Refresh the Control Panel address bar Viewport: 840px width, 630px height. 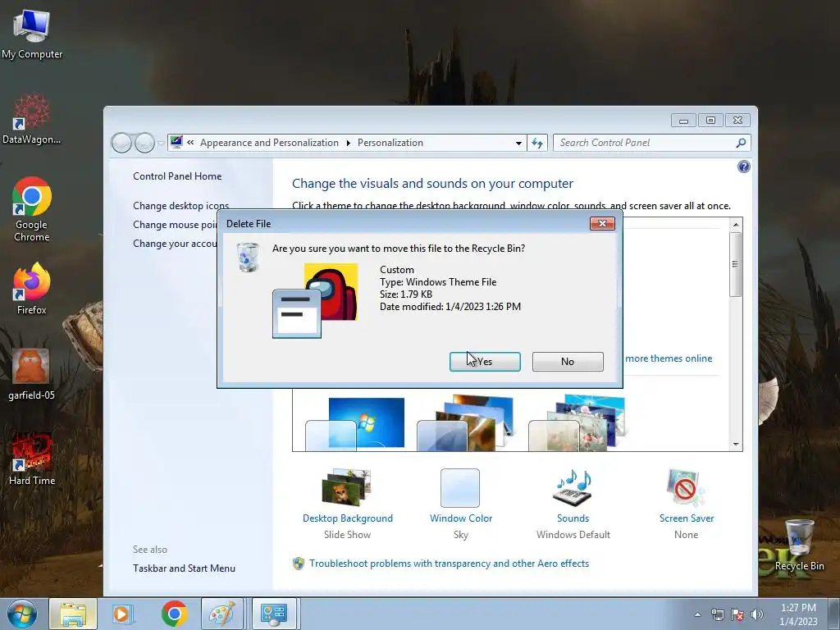(x=536, y=143)
